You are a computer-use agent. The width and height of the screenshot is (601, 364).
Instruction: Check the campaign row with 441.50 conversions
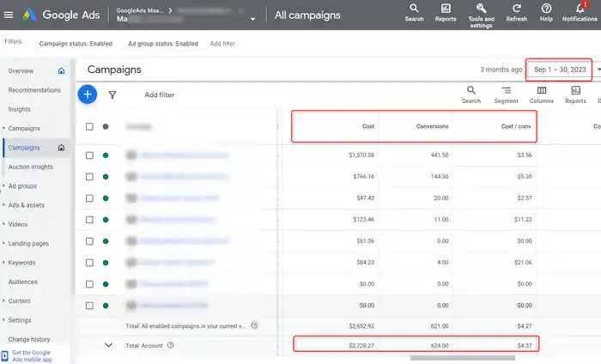(x=89, y=155)
